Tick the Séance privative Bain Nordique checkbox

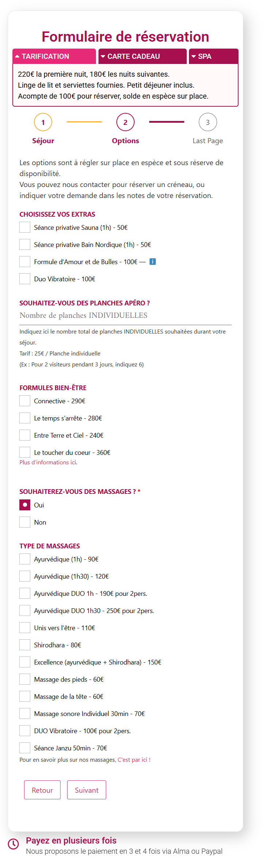click(x=25, y=244)
